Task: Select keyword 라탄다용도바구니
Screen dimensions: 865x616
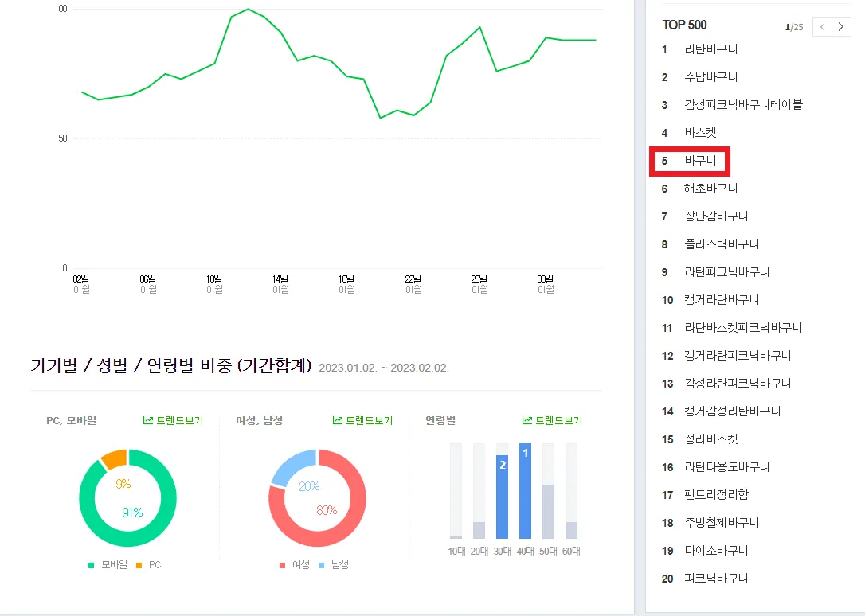Action: pos(727,466)
